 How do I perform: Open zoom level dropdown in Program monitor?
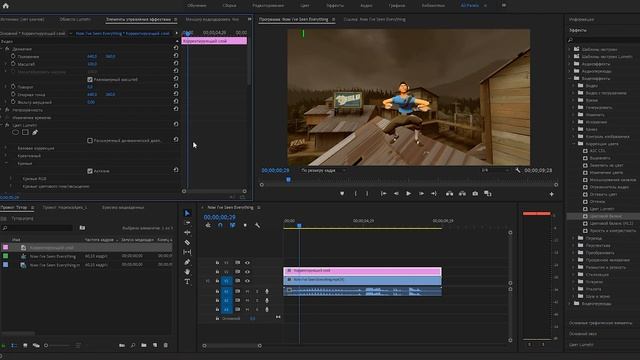tap(323, 170)
